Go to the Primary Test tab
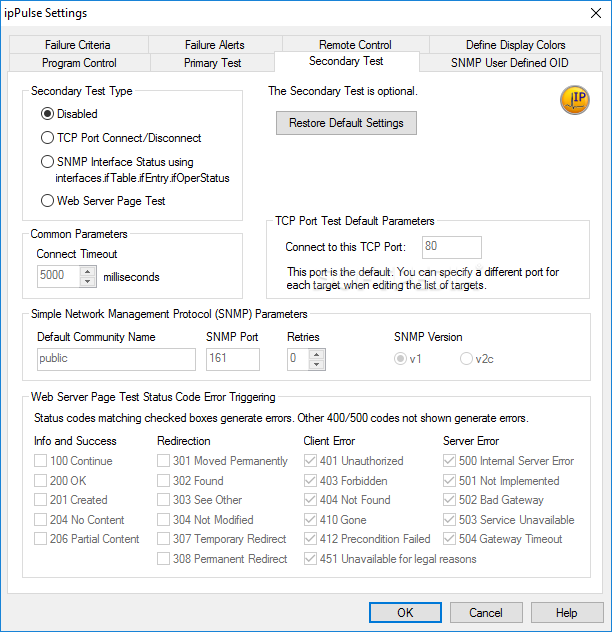Image resolution: width=612 pixels, height=632 pixels. 212,62
